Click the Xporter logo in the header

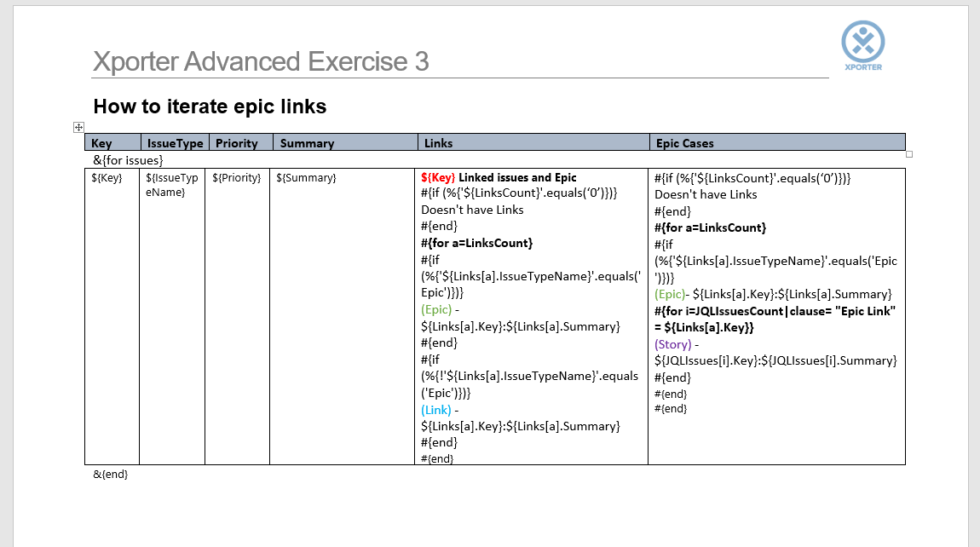862,45
